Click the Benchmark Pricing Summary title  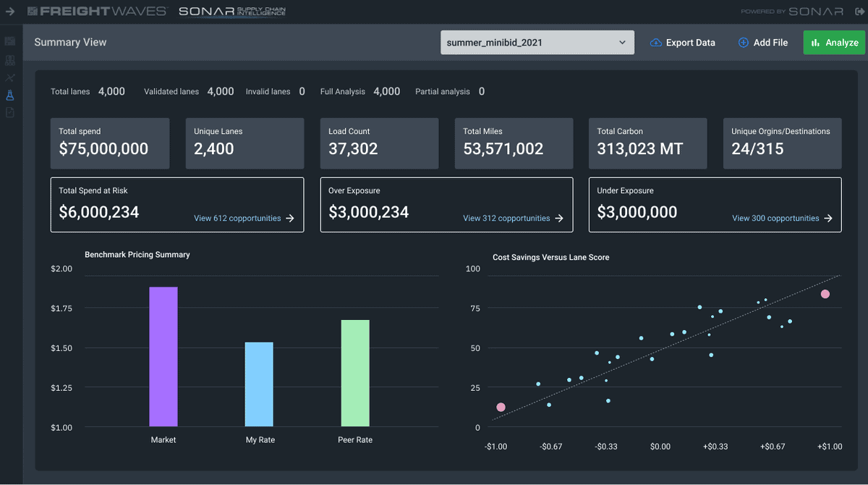[x=137, y=255]
